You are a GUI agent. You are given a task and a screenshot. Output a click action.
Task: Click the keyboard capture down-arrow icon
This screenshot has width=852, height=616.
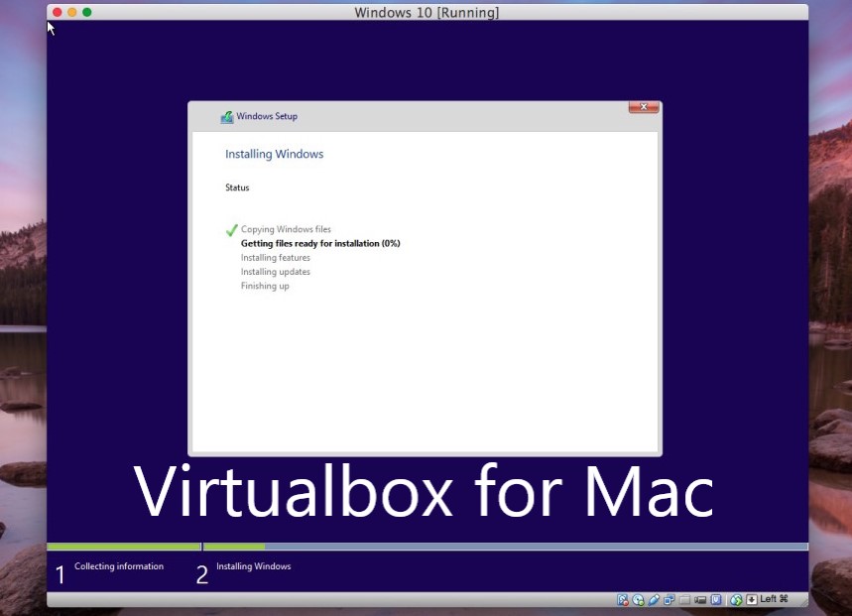tap(752, 600)
